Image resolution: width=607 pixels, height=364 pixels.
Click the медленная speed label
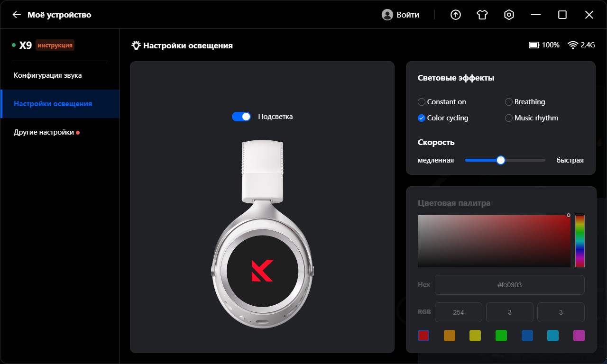pos(436,160)
